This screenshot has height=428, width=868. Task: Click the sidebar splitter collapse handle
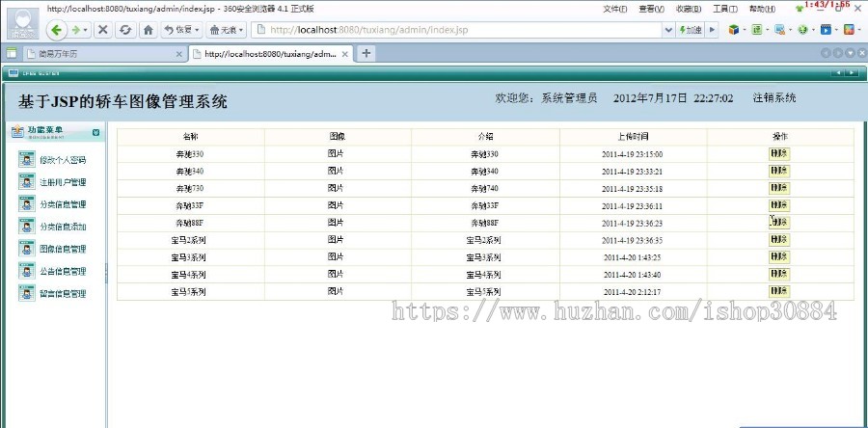106,273
